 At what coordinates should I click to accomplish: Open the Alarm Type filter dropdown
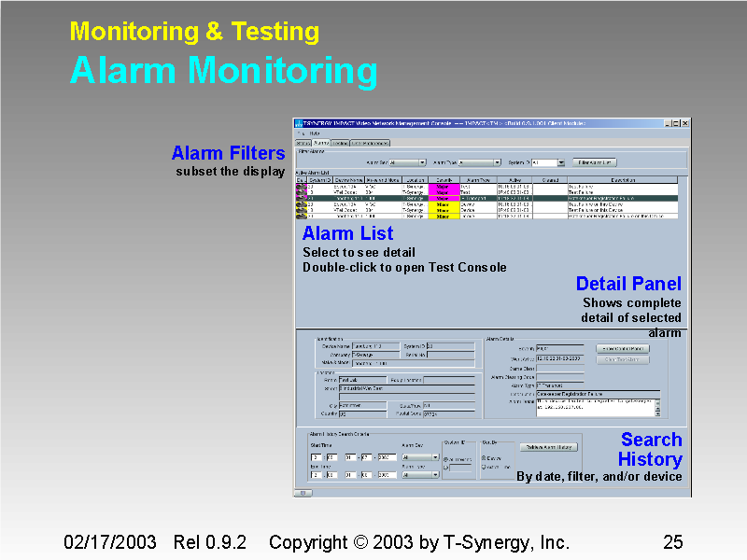pyautogui.click(x=498, y=163)
